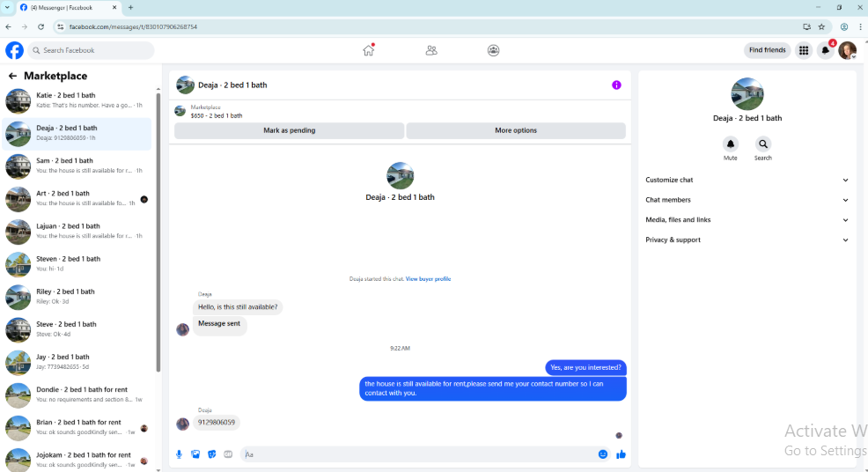Toggle conversation information purple icon

point(616,85)
